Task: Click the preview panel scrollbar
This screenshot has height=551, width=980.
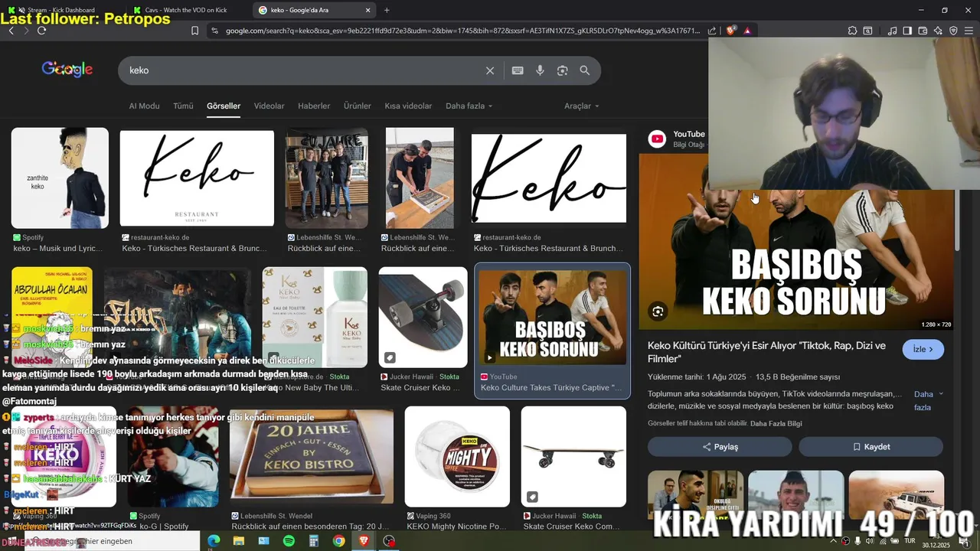Action: pyautogui.click(x=958, y=222)
